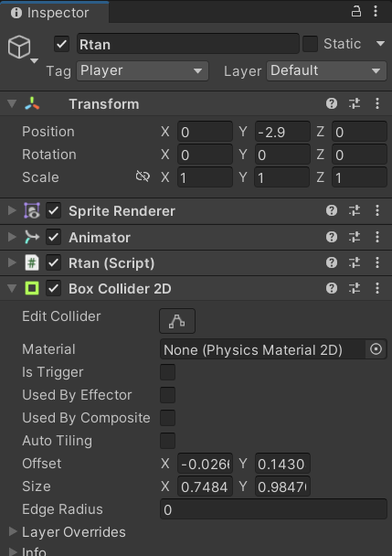The width and height of the screenshot is (392, 556).
Task: Enable the Used By Composite checkbox
Action: [167, 418]
